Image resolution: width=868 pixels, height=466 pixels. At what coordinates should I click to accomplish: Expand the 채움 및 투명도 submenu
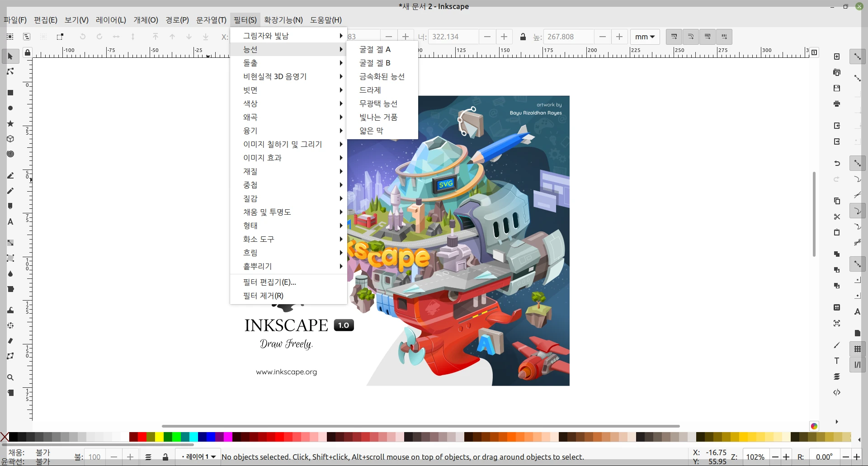288,212
